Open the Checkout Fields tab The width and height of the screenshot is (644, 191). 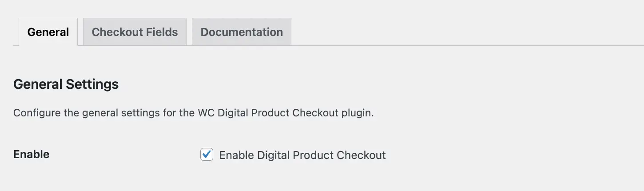tap(135, 32)
